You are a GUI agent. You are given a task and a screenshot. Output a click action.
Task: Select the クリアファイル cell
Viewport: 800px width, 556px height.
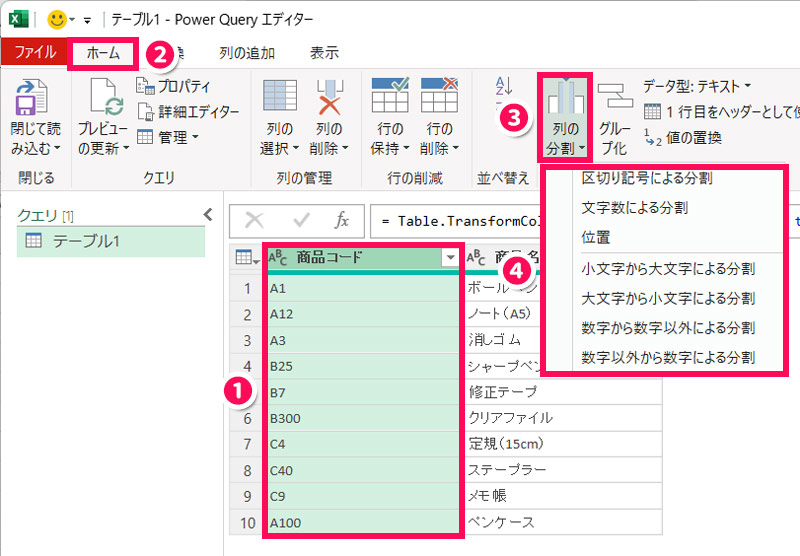point(563,418)
